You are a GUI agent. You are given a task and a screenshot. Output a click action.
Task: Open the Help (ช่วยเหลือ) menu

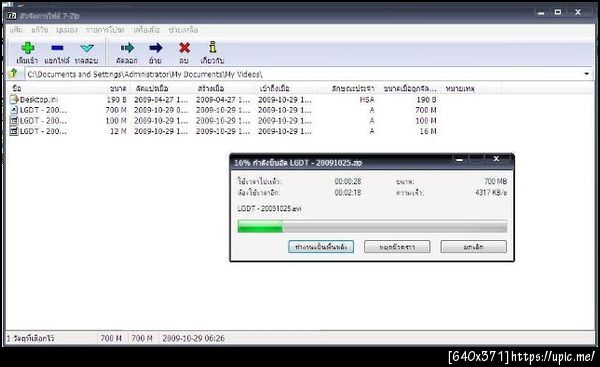pos(183,30)
